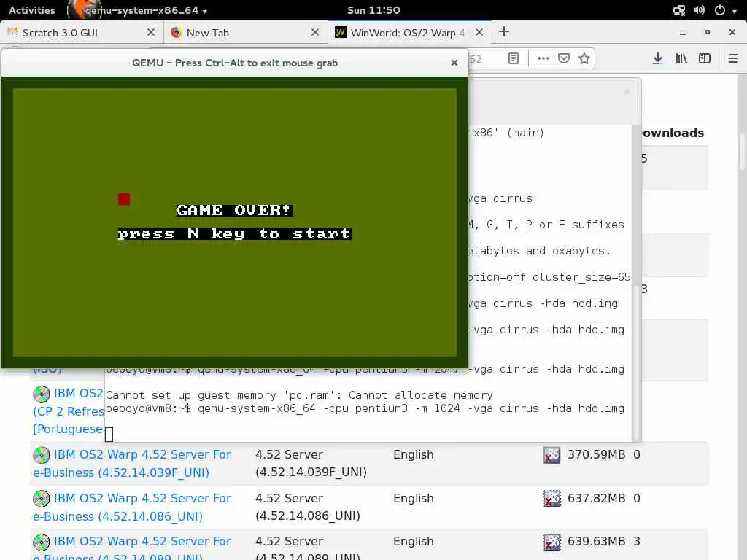747x560 pixels.
Task: Click the 370.59MB size cell
Action: pos(596,455)
